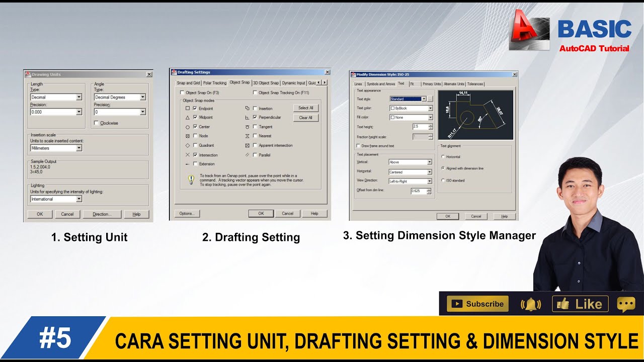Enable Object Snap On (F3) checkbox
The image size is (644, 362).
(182, 93)
